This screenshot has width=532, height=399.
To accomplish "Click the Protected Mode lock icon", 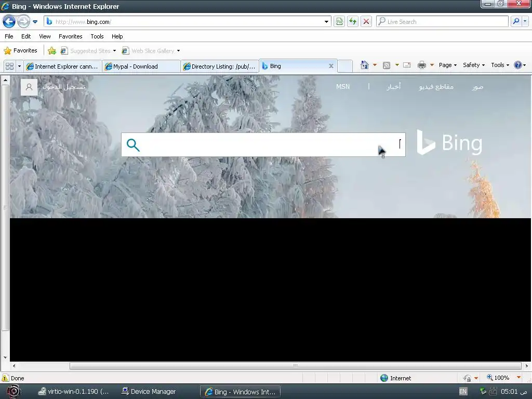I will pyautogui.click(x=467, y=378).
